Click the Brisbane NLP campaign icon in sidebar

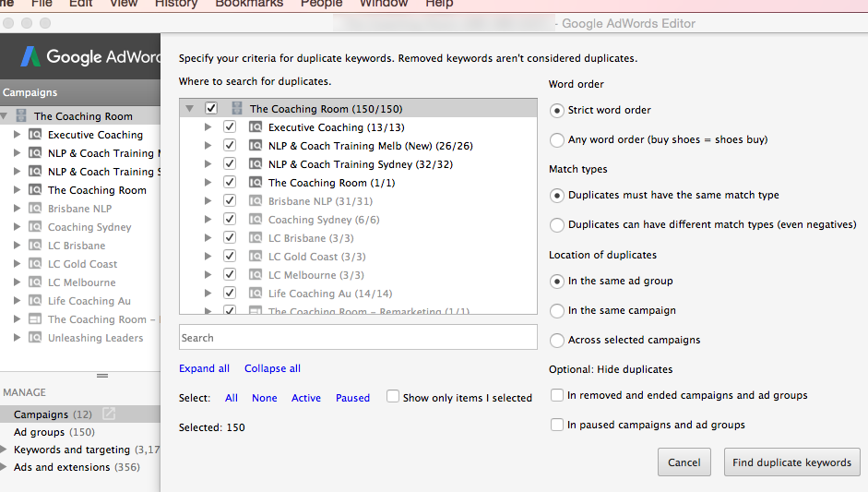(35, 209)
